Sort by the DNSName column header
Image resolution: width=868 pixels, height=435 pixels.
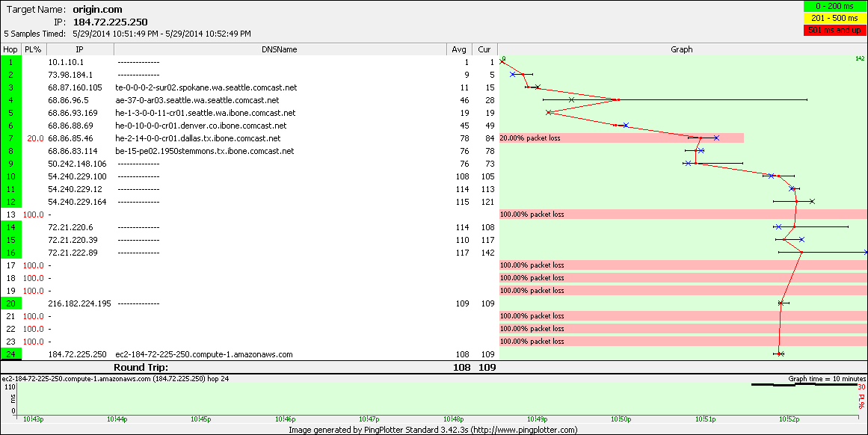pos(280,49)
